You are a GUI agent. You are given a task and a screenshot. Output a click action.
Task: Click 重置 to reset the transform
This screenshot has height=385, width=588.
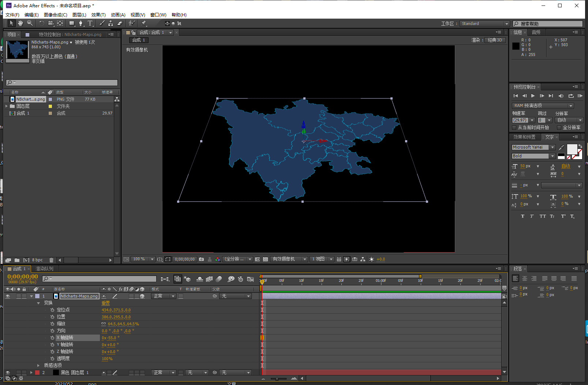click(x=105, y=303)
